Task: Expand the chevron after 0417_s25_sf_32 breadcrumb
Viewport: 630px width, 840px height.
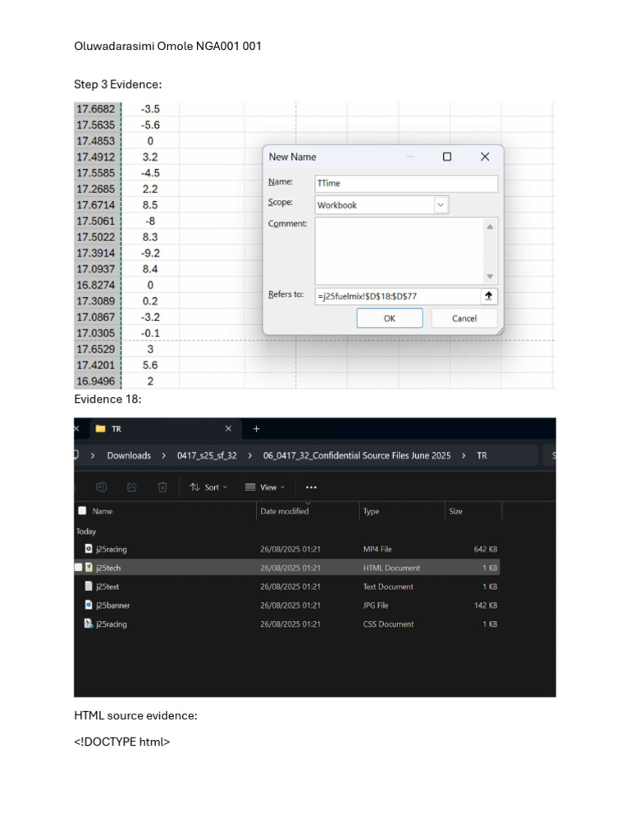Action: 249,455
